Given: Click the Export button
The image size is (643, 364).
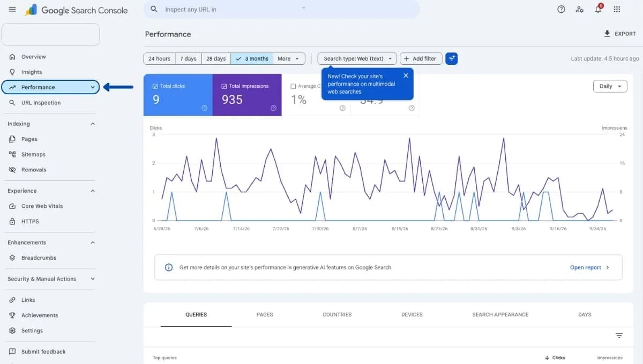Looking at the screenshot, I should coord(619,34).
